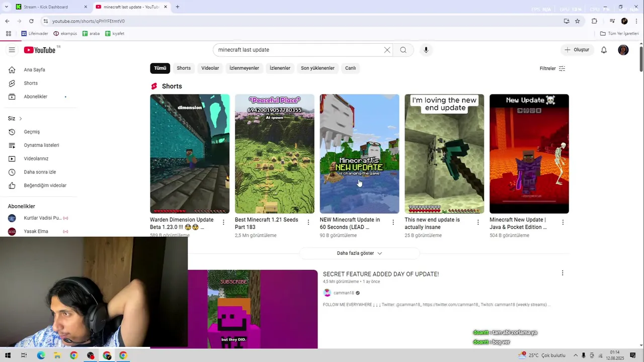Open Lifeinvader bookmark

coord(35,34)
